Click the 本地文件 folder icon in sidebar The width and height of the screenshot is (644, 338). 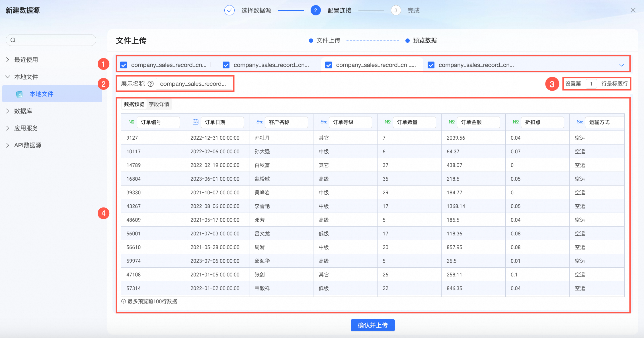(x=19, y=94)
